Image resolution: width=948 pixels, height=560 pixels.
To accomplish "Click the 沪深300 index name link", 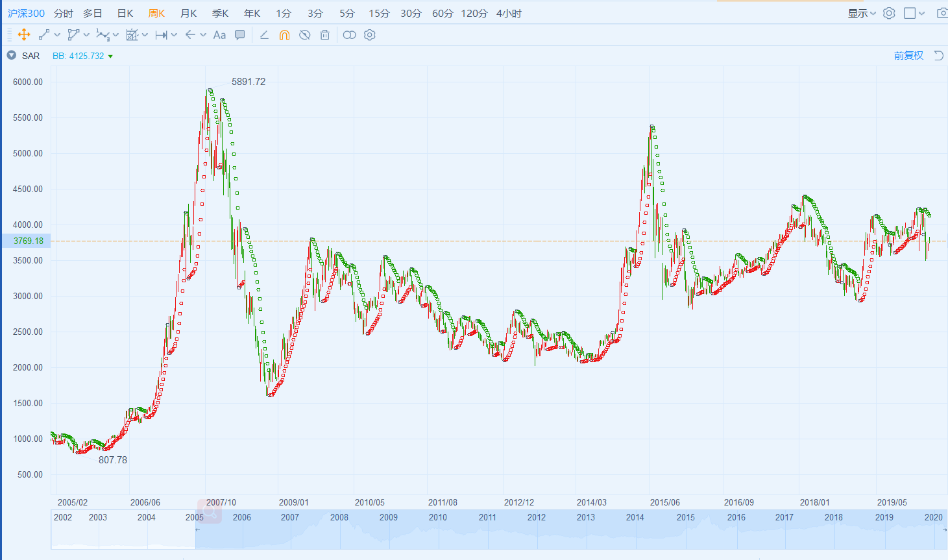I will click(27, 13).
